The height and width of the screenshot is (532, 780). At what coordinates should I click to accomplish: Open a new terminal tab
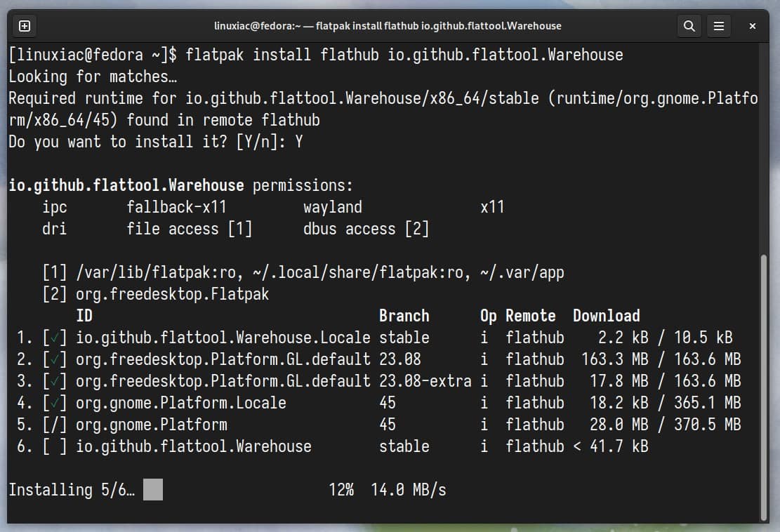24,26
